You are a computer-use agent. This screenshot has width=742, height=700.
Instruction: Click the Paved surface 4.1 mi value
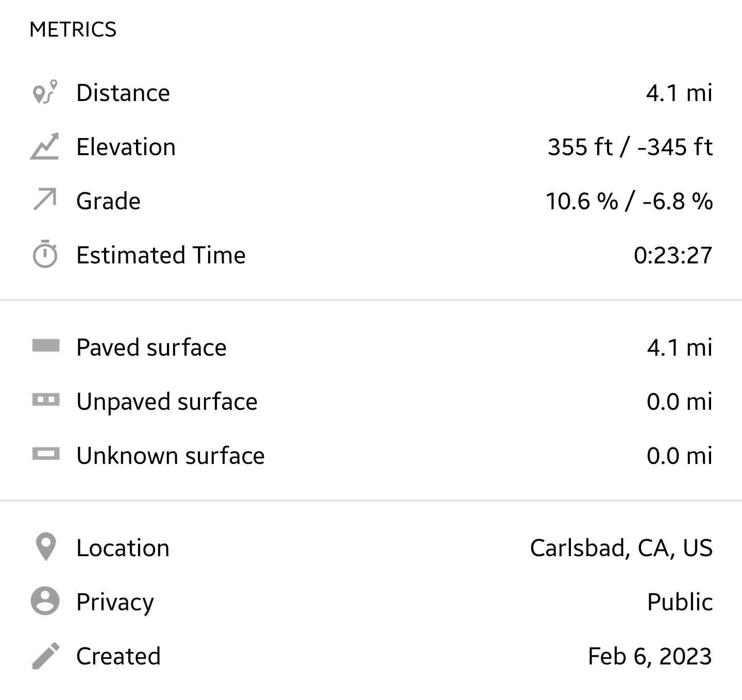point(680,347)
